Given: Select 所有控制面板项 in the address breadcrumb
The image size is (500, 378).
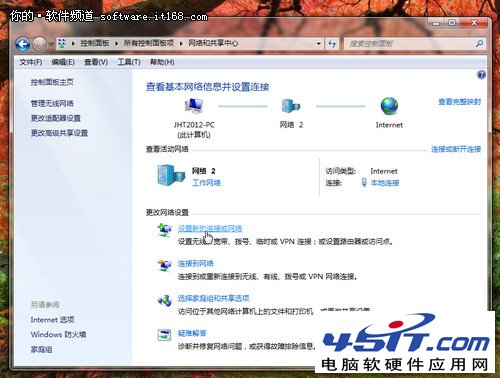Looking at the screenshot, I should point(149,43).
